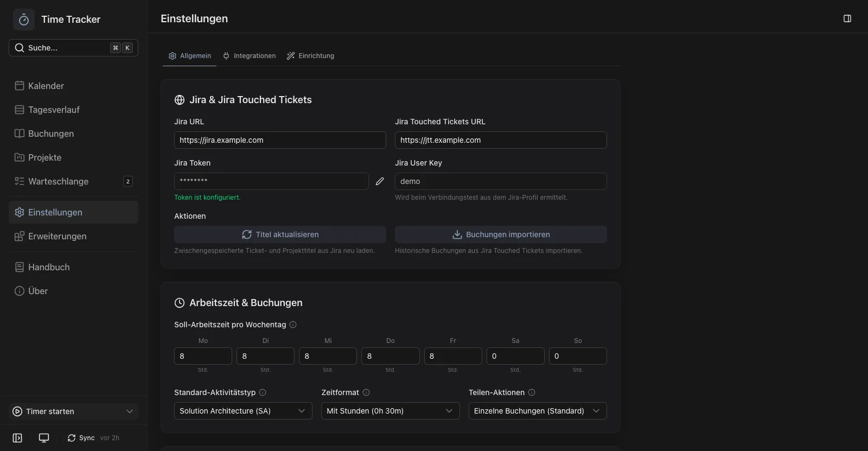Click the 'Token ist konfiguriert.' status text
Screen dimensions: 868x451
(x=207, y=198)
